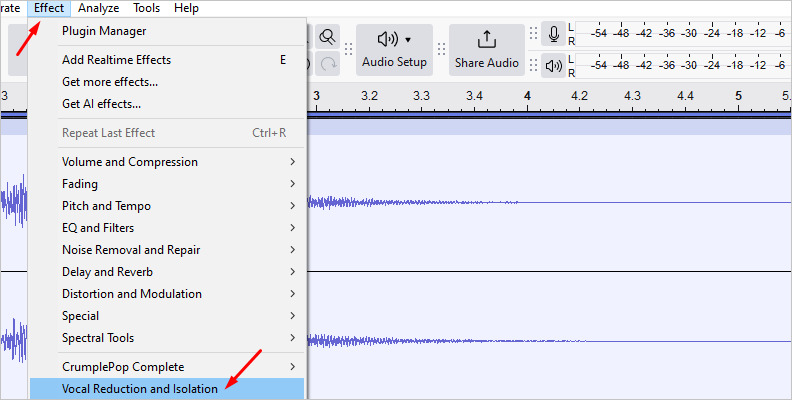Click the light blue clip title bar
Image resolution: width=792 pixels, height=400 pixels.
pos(550,127)
